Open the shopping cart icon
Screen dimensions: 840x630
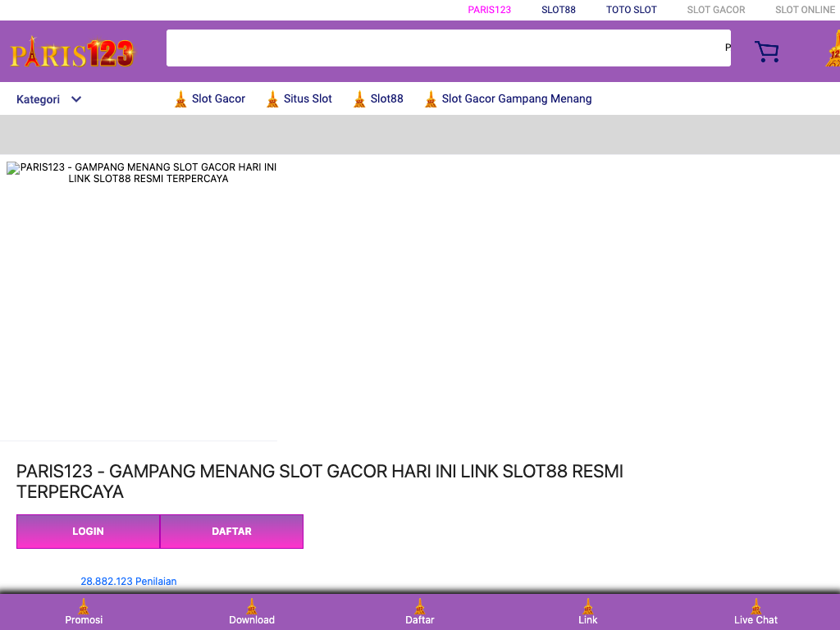click(766, 52)
